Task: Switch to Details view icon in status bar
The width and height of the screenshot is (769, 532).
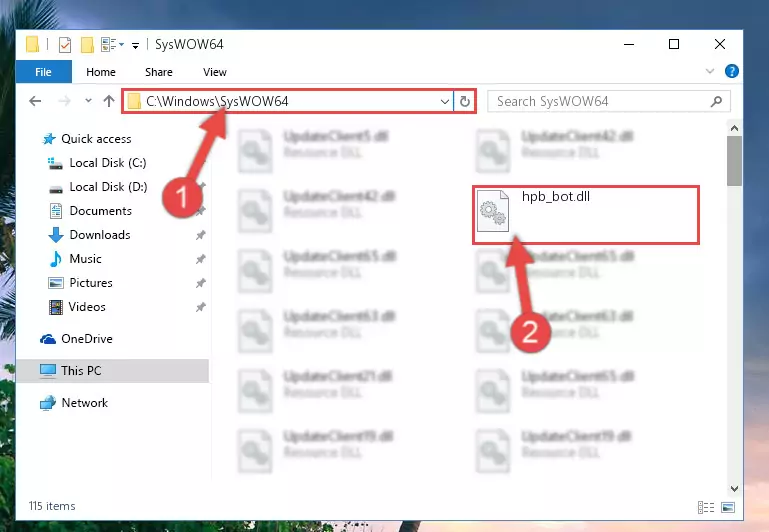Action: (x=706, y=507)
